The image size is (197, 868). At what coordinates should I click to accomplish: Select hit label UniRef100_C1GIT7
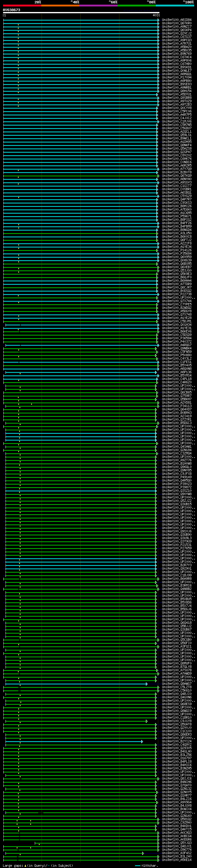(177, 186)
